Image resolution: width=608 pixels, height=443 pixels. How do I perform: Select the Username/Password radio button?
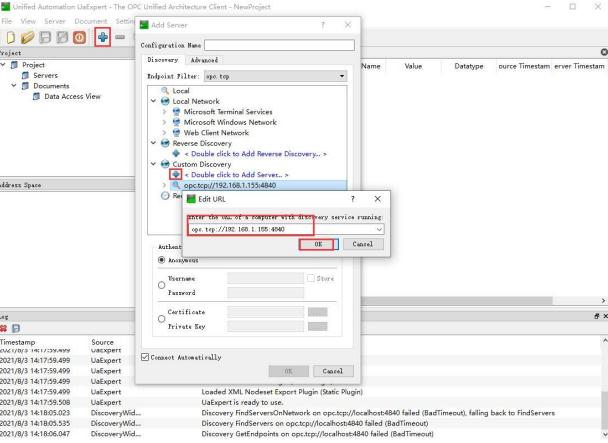click(x=162, y=285)
